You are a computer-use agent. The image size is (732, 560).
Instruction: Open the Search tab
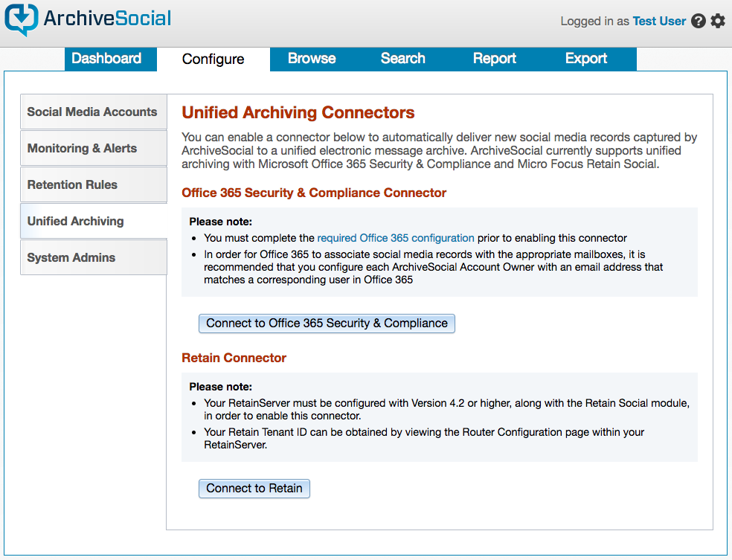402,59
